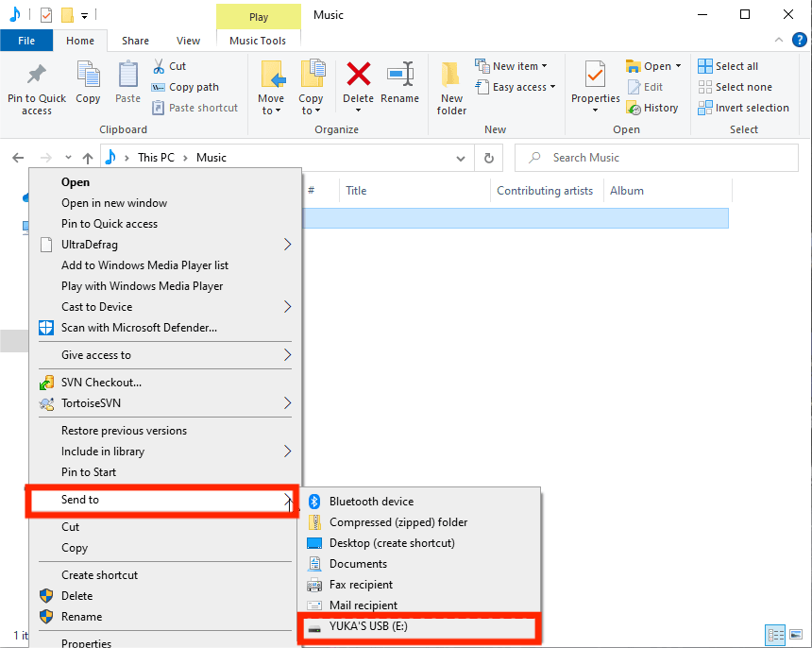The height and width of the screenshot is (648, 812).
Task: Click Open in new window
Action: [164, 203]
